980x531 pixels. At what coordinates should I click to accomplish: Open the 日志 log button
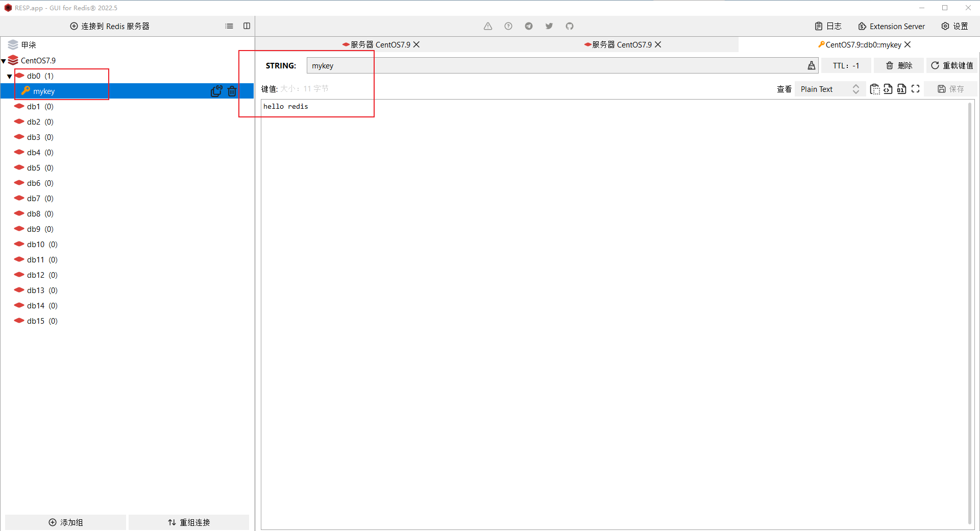(828, 26)
